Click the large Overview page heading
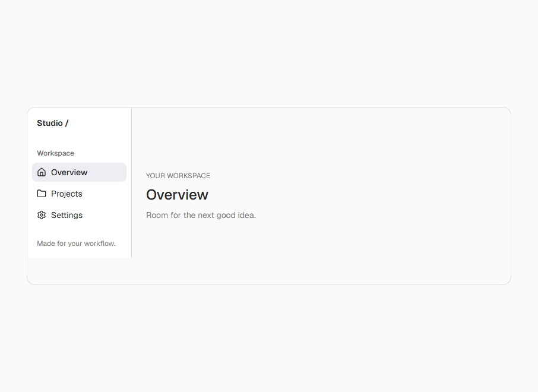This screenshot has width=538, height=392. point(177,195)
